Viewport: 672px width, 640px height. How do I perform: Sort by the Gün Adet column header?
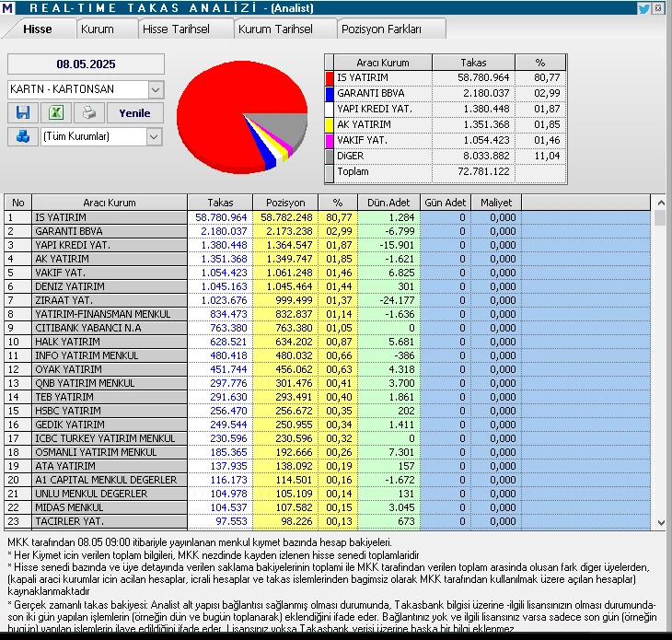pos(446,203)
